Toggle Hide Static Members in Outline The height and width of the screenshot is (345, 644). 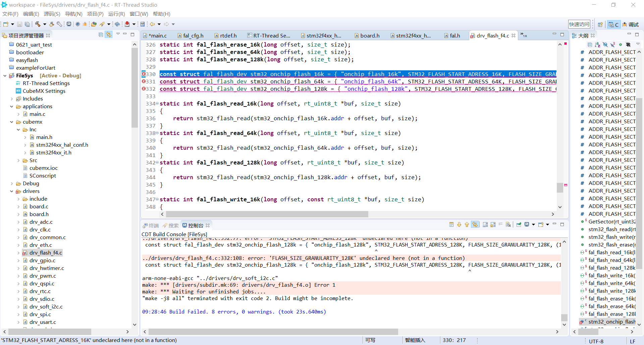point(612,45)
